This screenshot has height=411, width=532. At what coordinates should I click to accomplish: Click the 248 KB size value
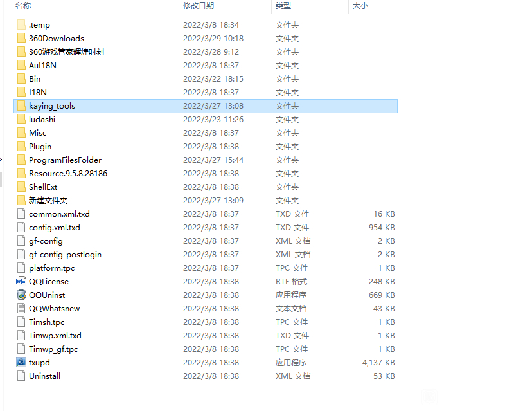coord(382,282)
